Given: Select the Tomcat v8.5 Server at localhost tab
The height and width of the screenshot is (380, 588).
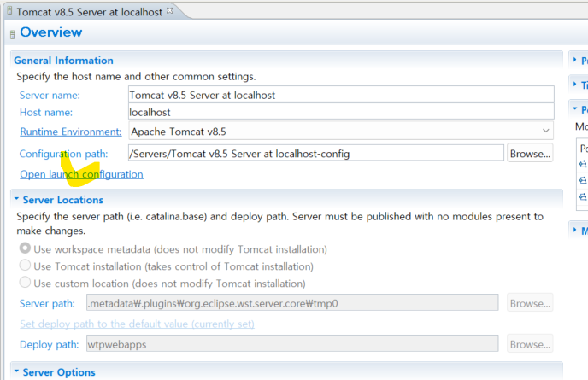Looking at the screenshot, I should point(89,12).
